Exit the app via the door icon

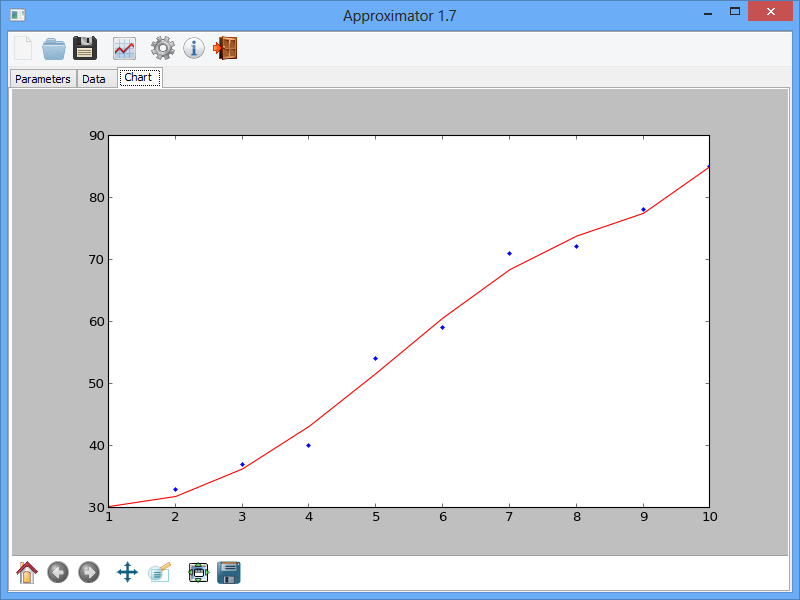click(x=225, y=48)
